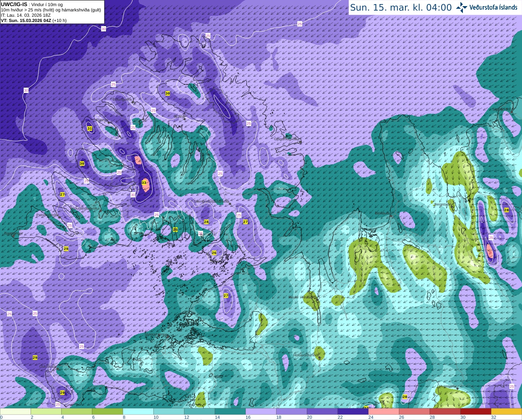Screen dimensions: 522x420
Task: Pick the violet 20–22 legend swatch
Action: [322, 411]
